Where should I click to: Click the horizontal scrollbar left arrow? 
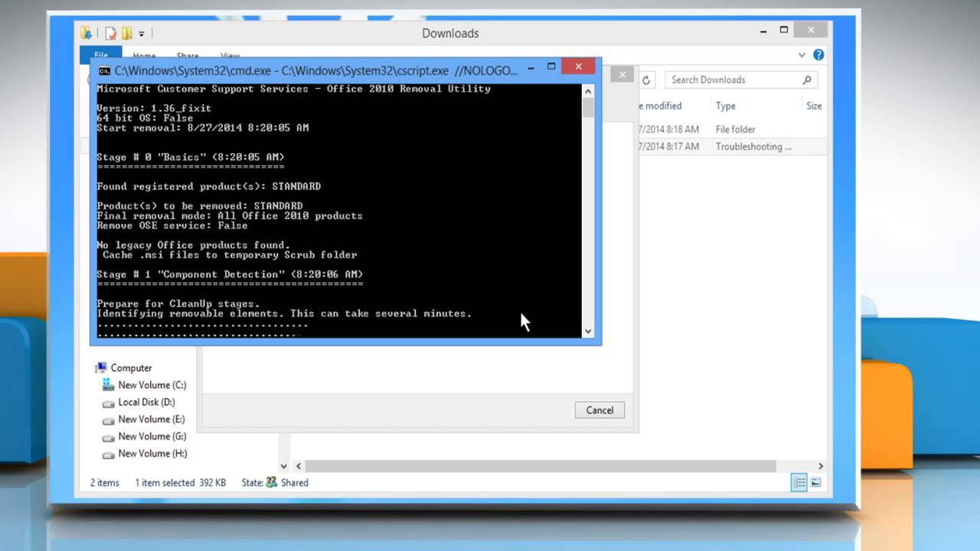point(299,466)
